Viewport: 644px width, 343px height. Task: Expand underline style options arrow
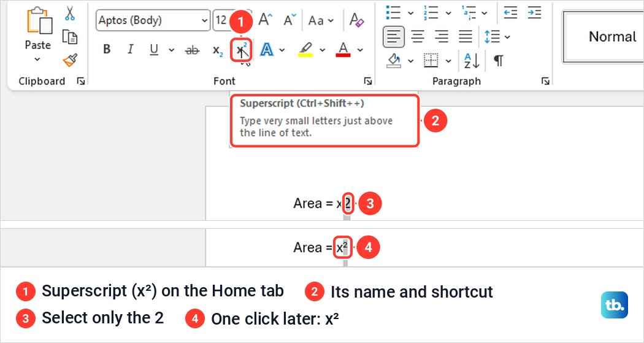(x=171, y=50)
